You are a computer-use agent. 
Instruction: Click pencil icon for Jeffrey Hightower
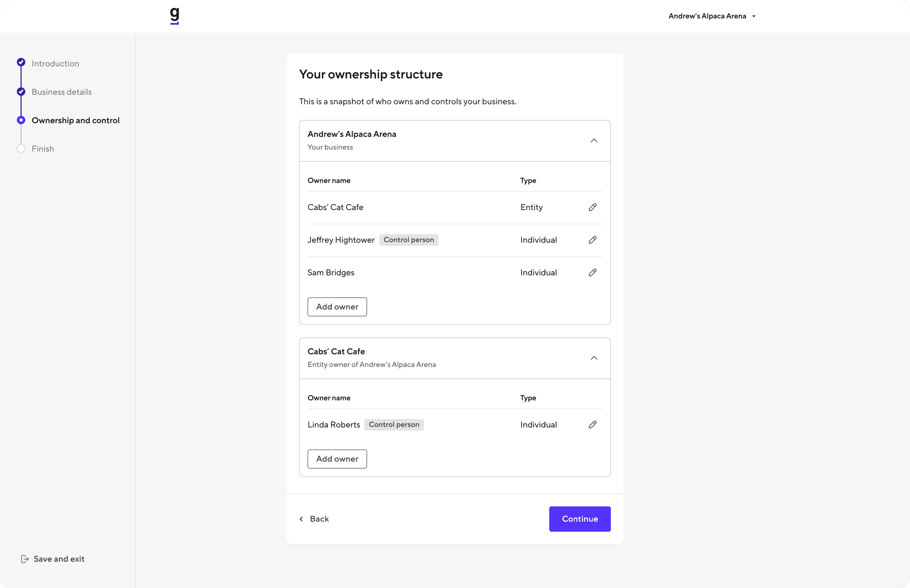click(592, 240)
